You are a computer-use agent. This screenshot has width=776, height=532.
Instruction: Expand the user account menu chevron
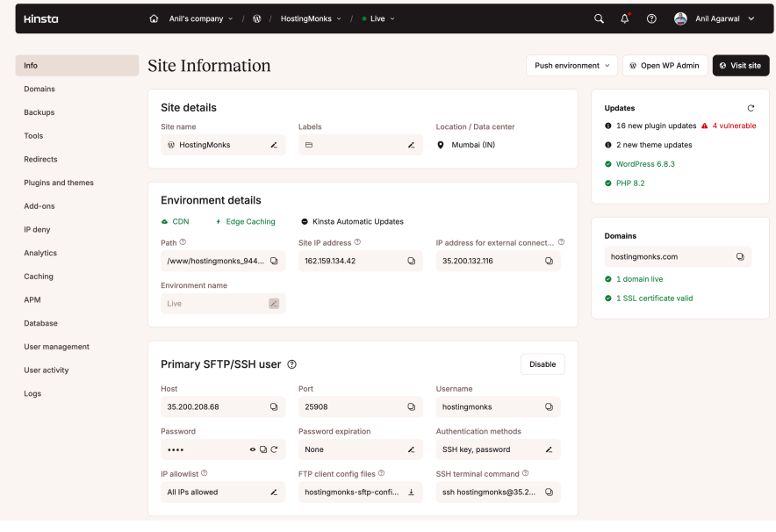[x=751, y=18]
